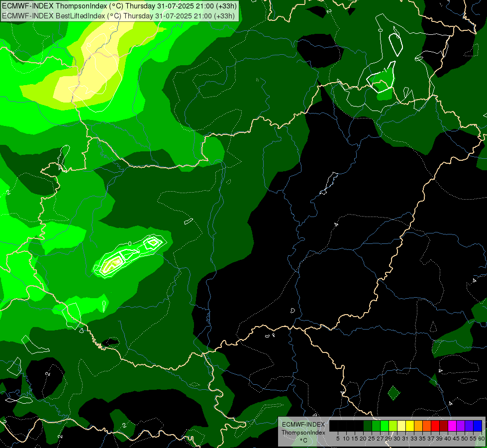Click the yellow 31–33 legend swatch
Viewport: 487px width, 448px height.
[410, 426]
